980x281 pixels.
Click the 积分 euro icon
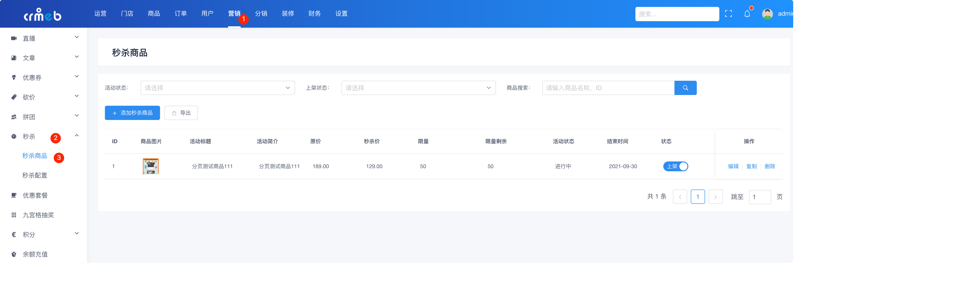14,235
